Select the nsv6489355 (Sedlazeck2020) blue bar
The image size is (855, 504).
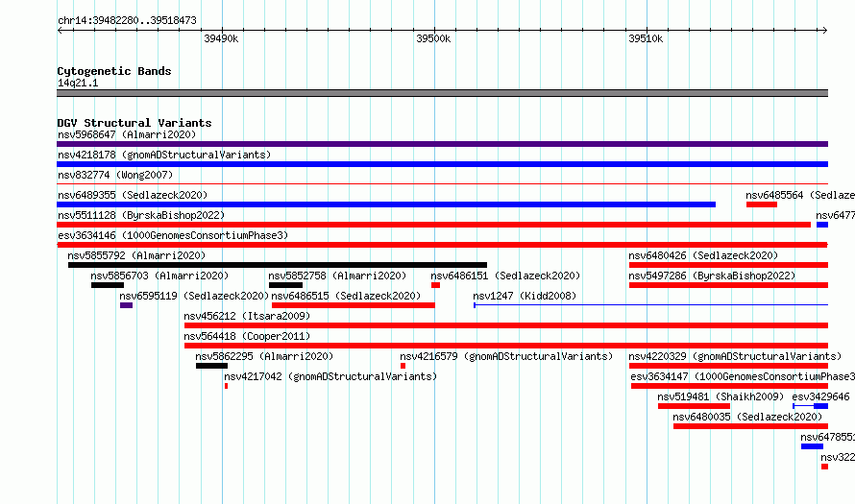[386, 204]
